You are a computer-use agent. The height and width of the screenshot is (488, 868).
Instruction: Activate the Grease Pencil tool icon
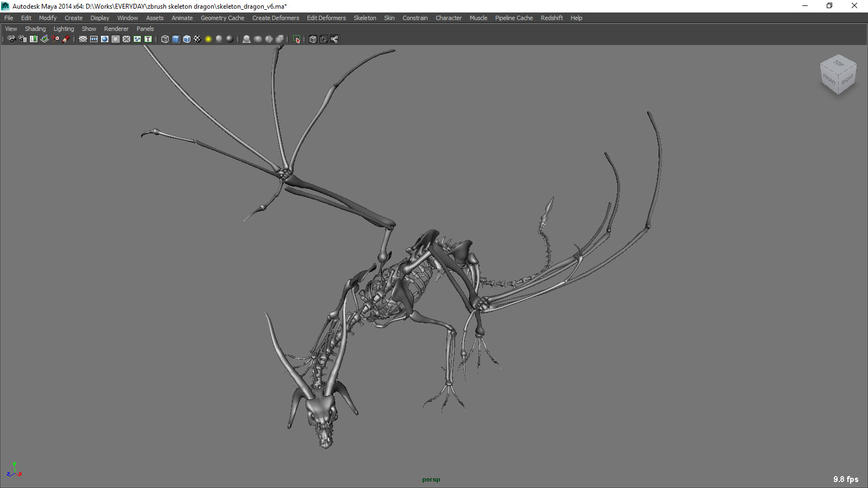tap(66, 38)
